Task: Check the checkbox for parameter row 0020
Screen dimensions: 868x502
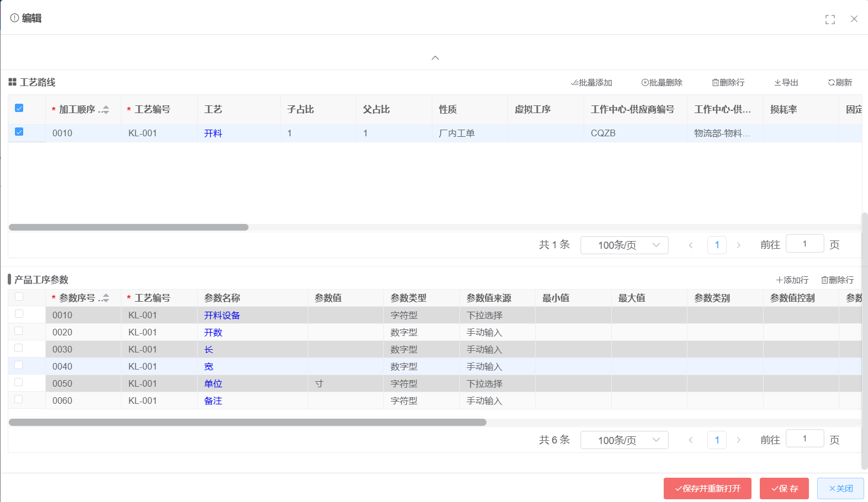Action: (x=19, y=331)
